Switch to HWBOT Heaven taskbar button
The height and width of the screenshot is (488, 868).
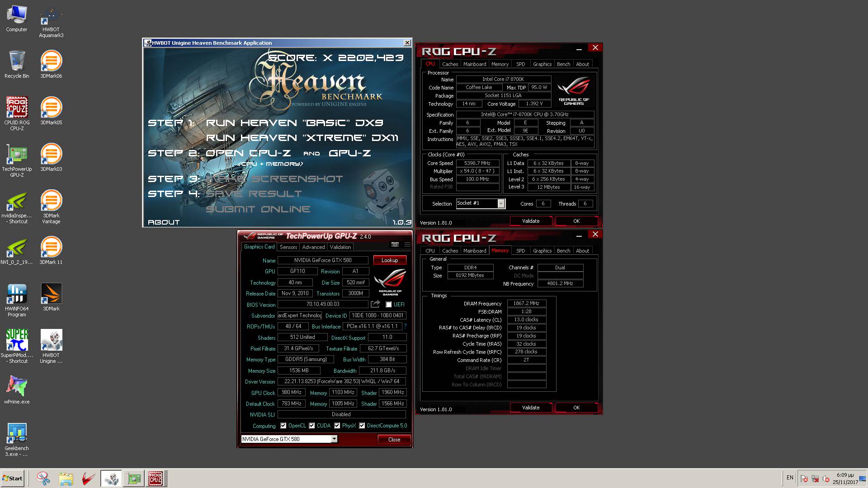(x=111, y=479)
